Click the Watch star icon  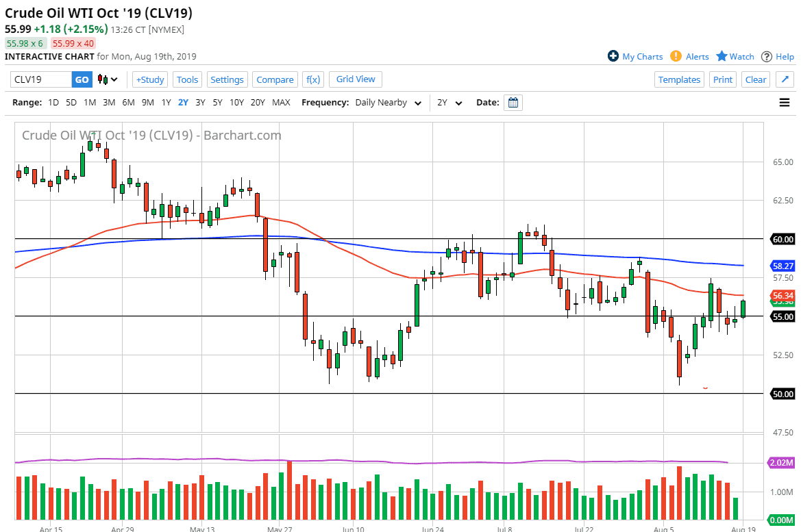click(x=722, y=56)
